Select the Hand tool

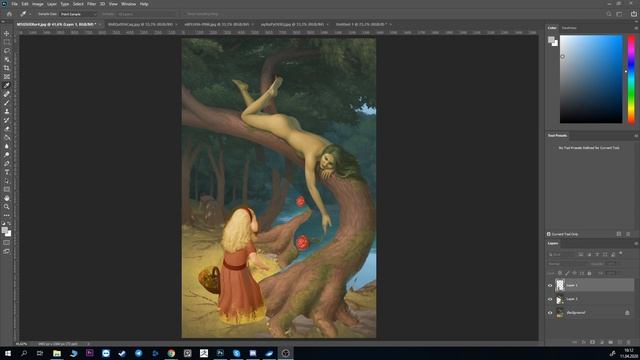7,198
